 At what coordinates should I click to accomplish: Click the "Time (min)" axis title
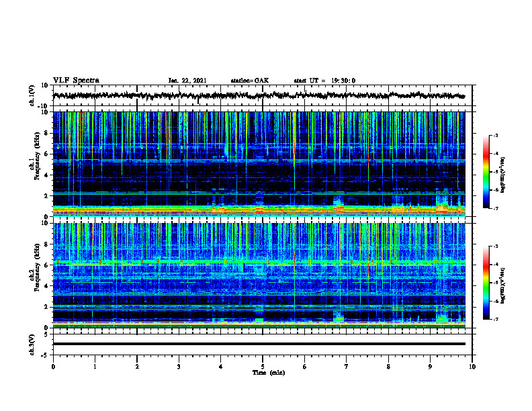pos(269,373)
